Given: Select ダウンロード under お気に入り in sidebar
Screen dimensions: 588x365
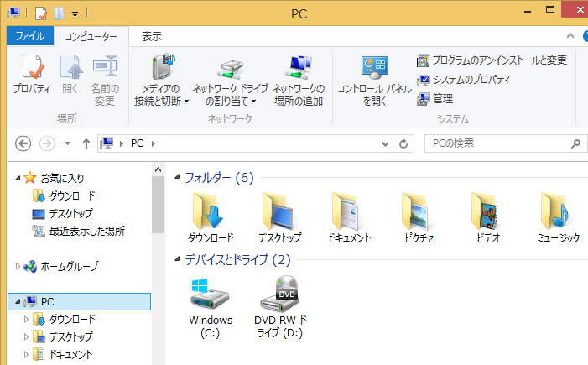Looking at the screenshot, I should click(72, 196).
